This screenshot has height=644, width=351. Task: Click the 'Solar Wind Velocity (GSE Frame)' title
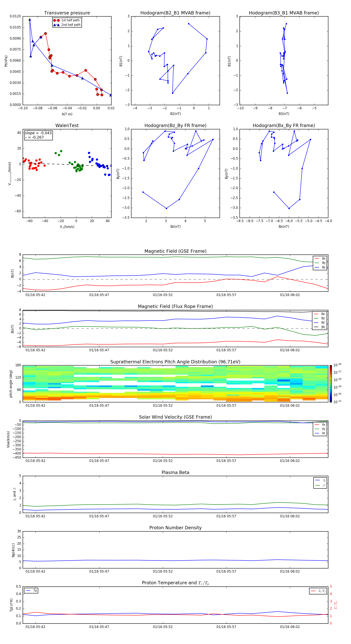[175, 417]
